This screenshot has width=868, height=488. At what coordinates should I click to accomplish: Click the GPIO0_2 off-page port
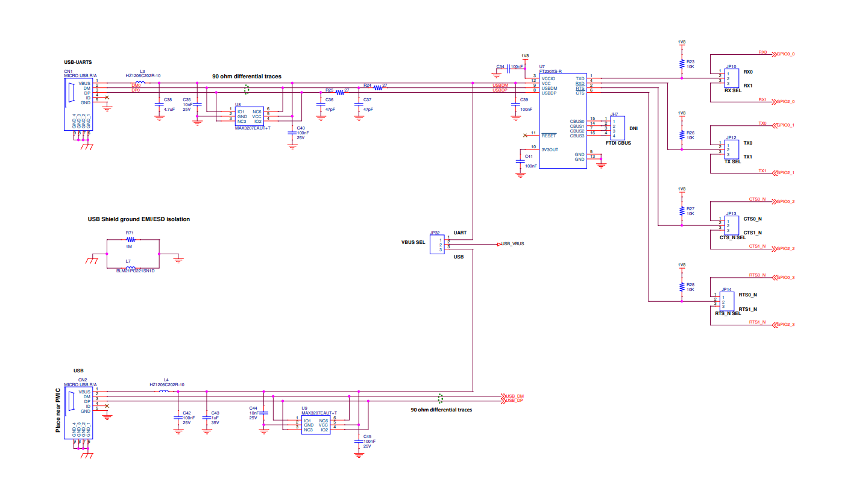click(x=783, y=201)
